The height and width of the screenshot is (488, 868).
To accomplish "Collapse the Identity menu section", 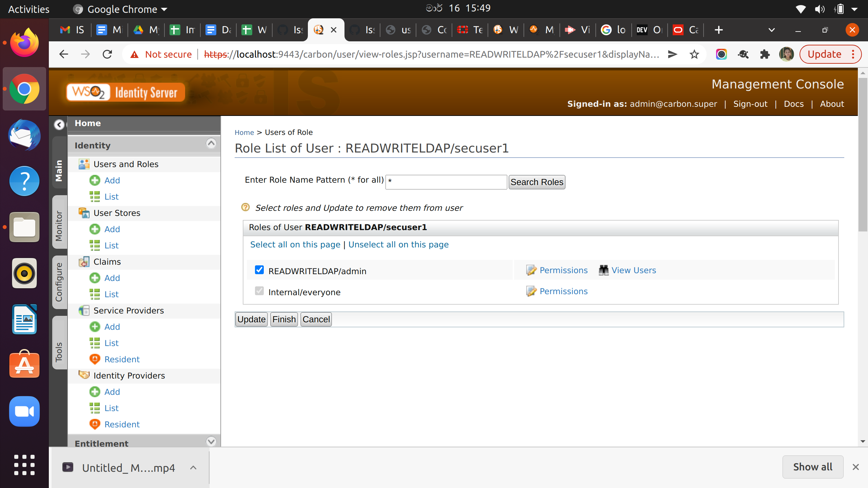I will (x=211, y=144).
